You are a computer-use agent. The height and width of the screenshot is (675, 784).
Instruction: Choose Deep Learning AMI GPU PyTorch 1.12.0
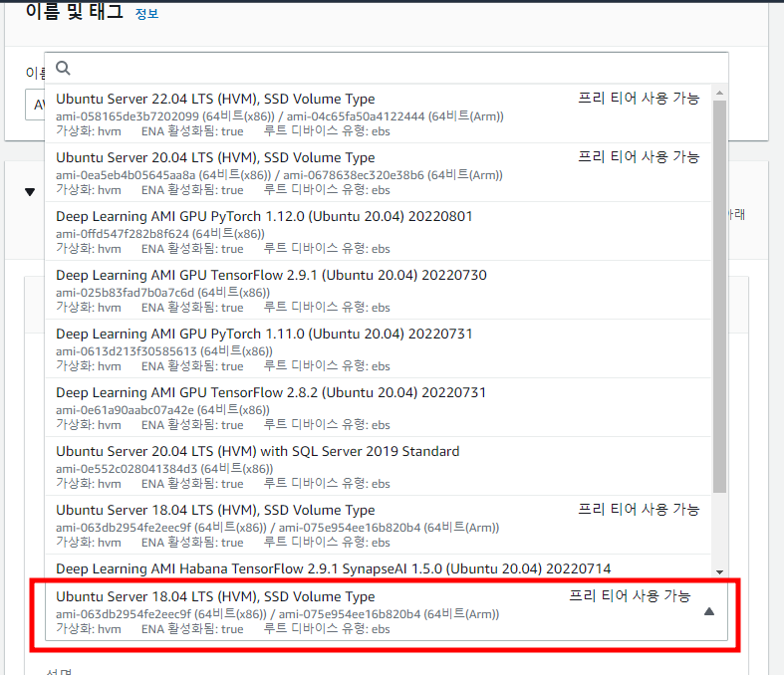point(378,231)
